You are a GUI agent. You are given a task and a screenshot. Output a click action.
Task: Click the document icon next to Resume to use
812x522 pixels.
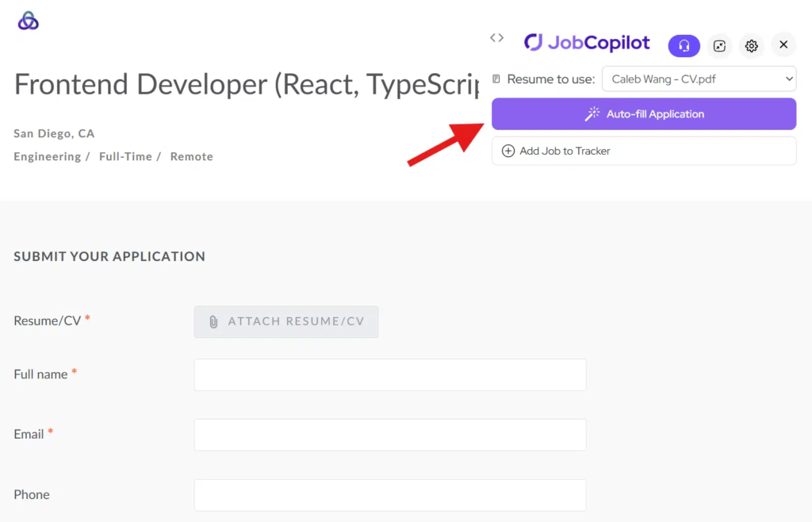tap(496, 79)
